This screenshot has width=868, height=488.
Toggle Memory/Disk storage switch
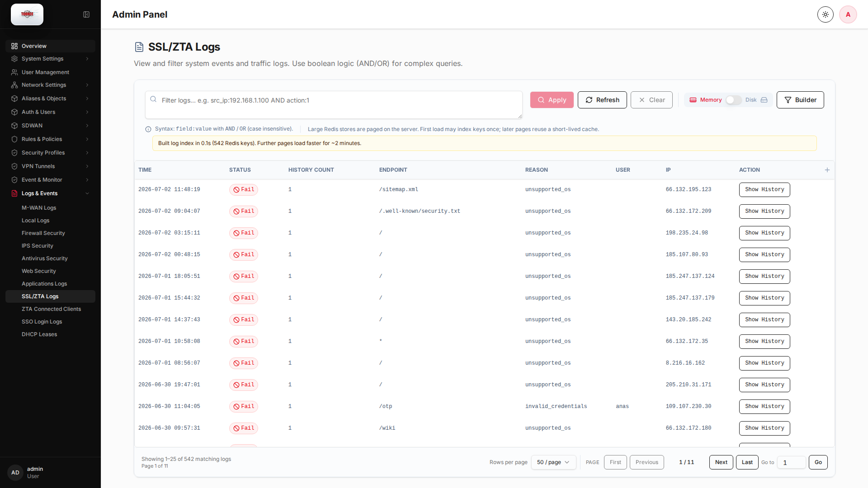click(x=733, y=100)
